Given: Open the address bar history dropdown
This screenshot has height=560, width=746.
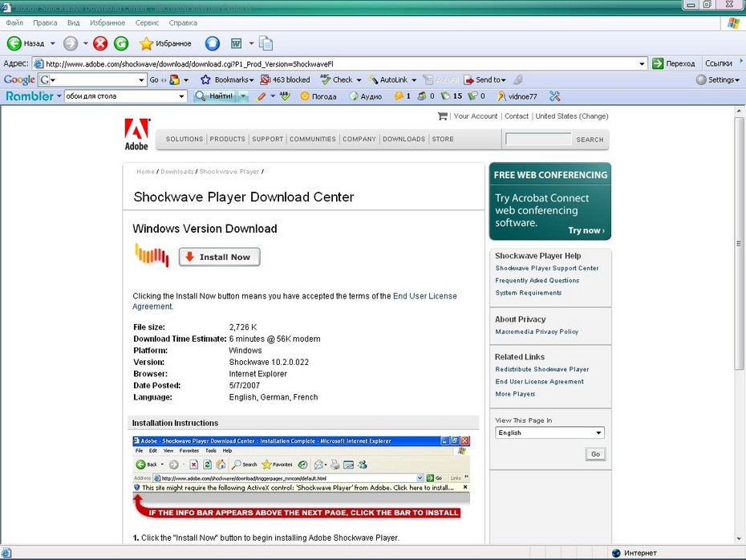Looking at the screenshot, I should [x=642, y=63].
